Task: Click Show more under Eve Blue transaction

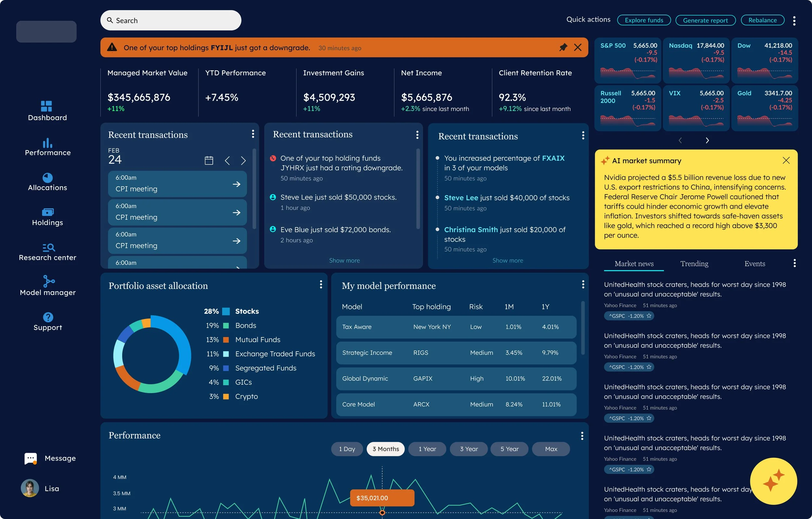Action: click(344, 261)
